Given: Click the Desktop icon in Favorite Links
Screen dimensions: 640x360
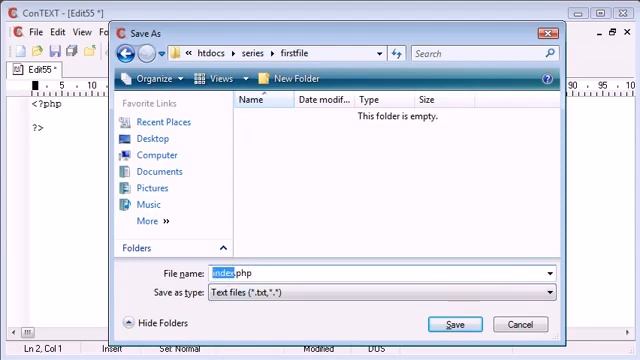Looking at the screenshot, I should pos(125,139).
